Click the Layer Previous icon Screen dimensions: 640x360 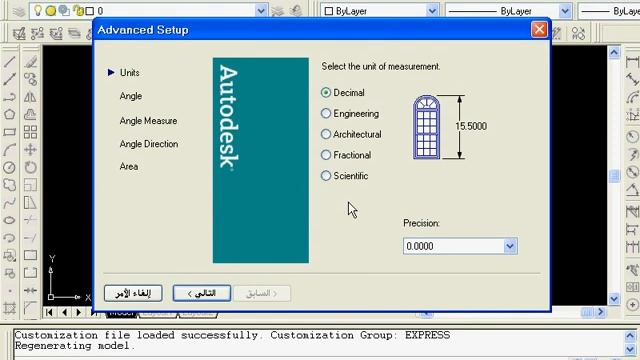click(x=295, y=11)
